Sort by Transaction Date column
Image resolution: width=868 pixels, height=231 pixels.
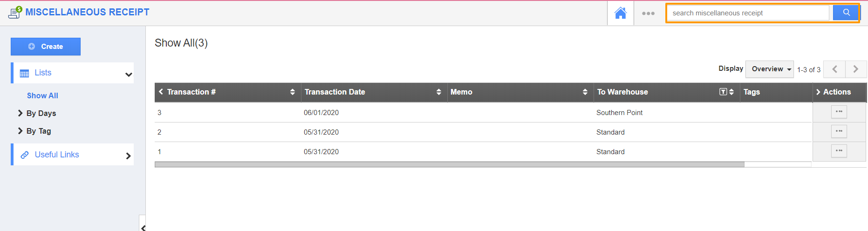click(x=438, y=92)
